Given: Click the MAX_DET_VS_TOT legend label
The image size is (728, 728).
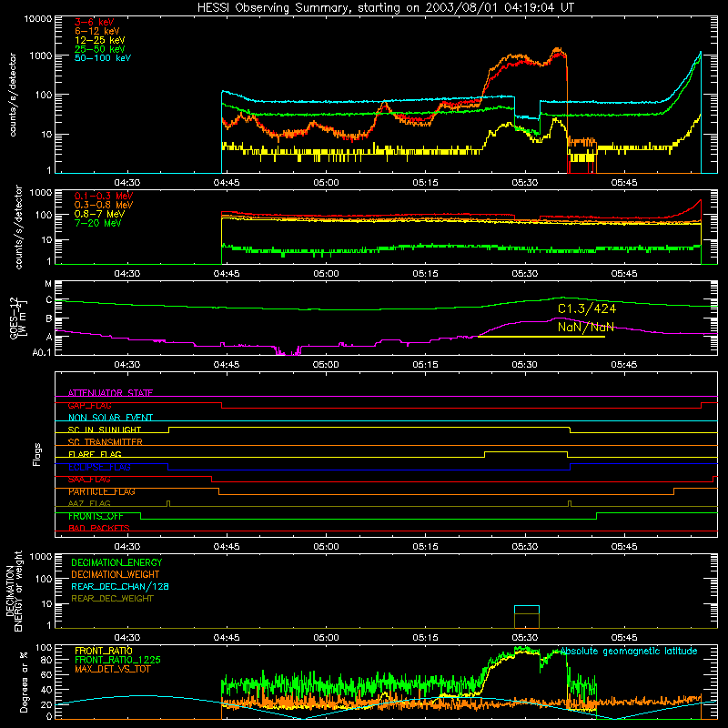Looking at the screenshot, I should coord(112,669).
